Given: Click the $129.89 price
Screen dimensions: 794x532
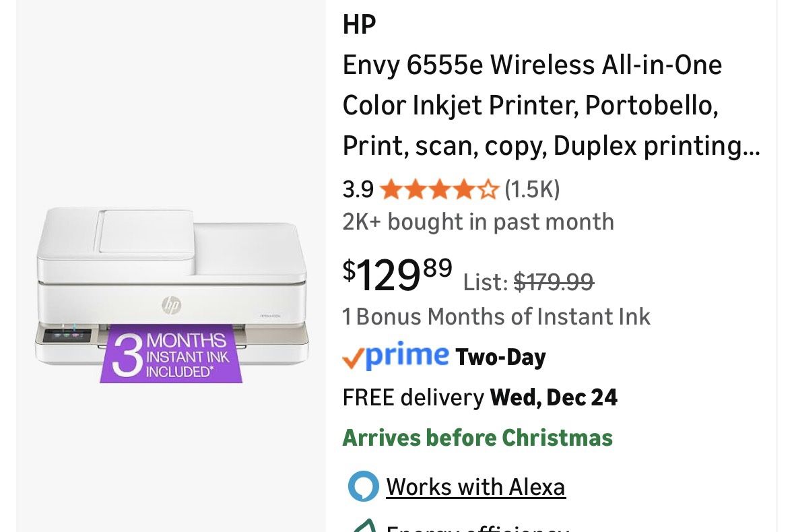Looking at the screenshot, I should [397, 275].
